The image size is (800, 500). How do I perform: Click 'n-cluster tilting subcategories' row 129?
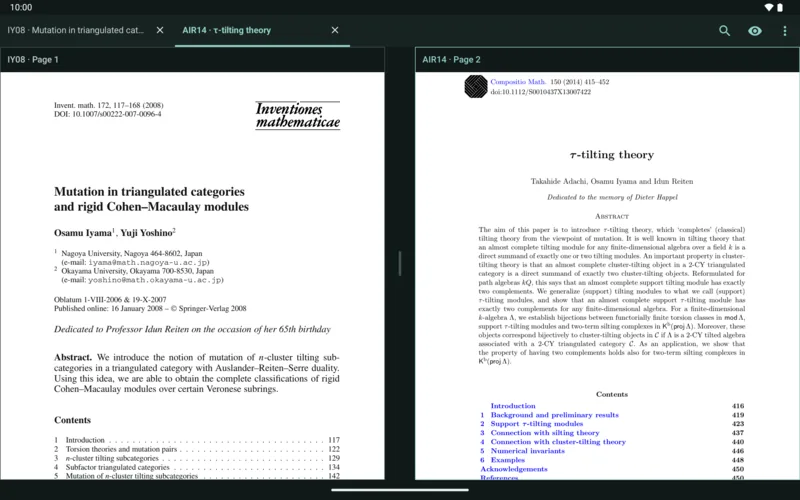point(197,458)
